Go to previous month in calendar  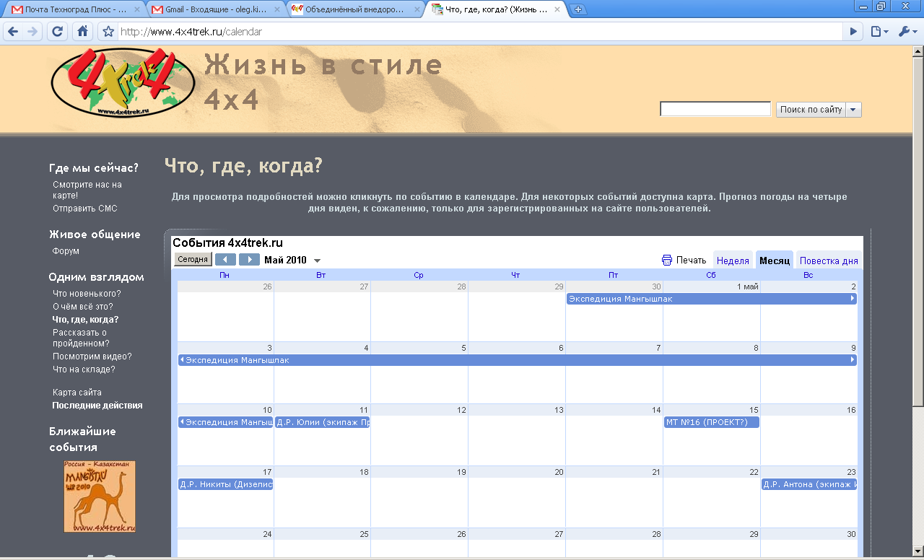[225, 260]
